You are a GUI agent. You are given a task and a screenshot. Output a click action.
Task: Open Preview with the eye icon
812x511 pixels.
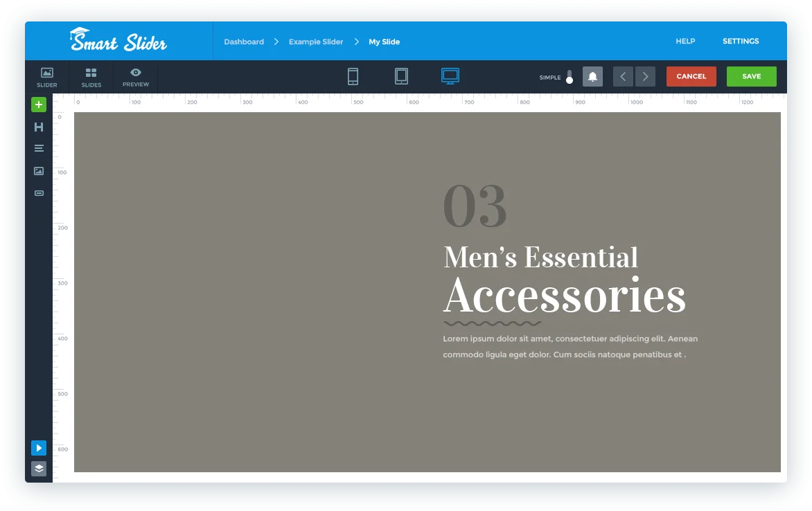pos(136,77)
